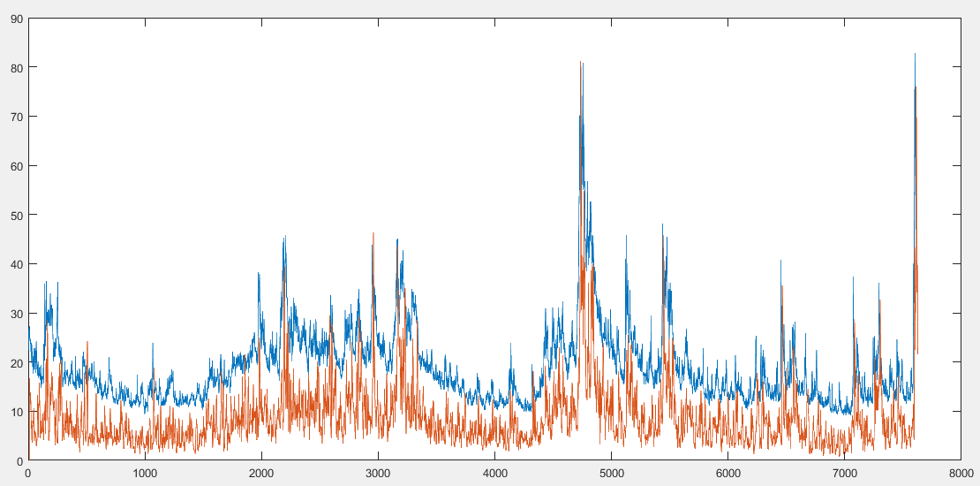Select the x-axis tick label 4000

(x=494, y=474)
